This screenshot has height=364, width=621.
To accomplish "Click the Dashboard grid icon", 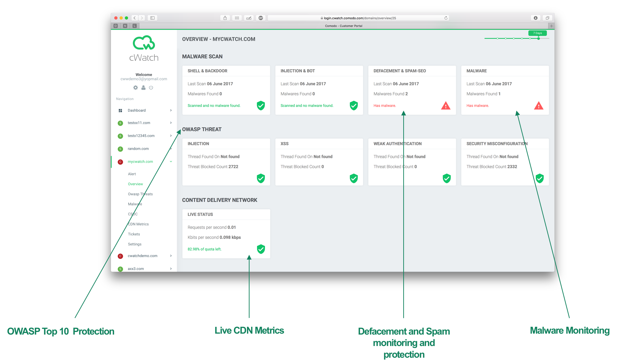I will click(120, 111).
